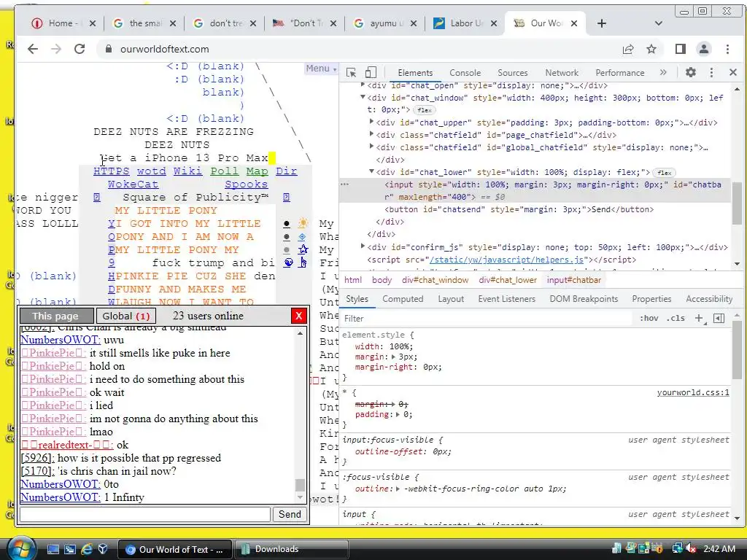Collapse the chat_lower div node
Image resolution: width=747 pixels, height=560 pixels.
coord(371,171)
